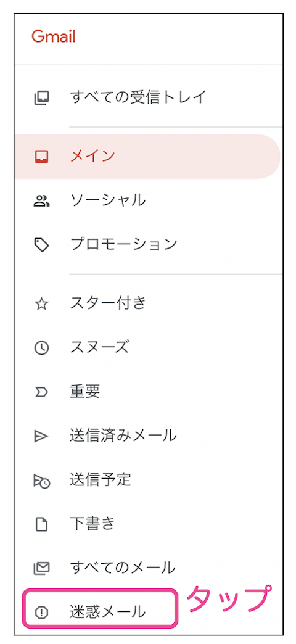The height and width of the screenshot is (644, 296).
Task: Click the tag icon for プロモーション
Action: (x=41, y=245)
